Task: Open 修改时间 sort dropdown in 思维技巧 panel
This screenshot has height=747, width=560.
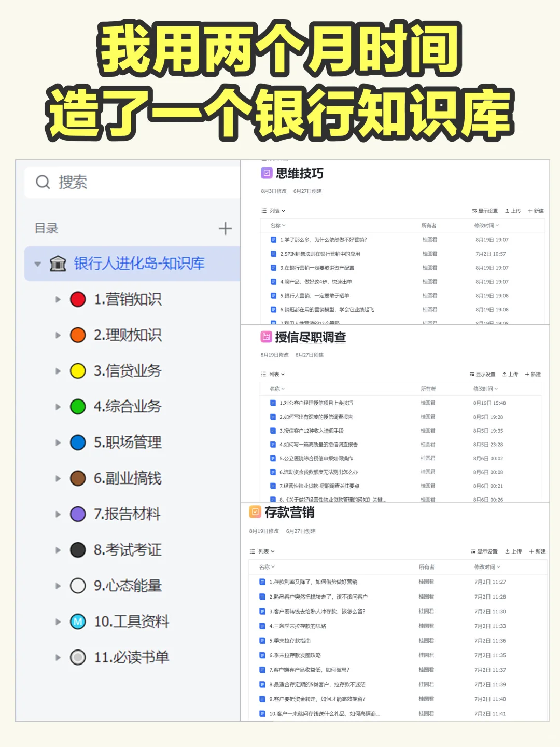Action: pos(487,225)
